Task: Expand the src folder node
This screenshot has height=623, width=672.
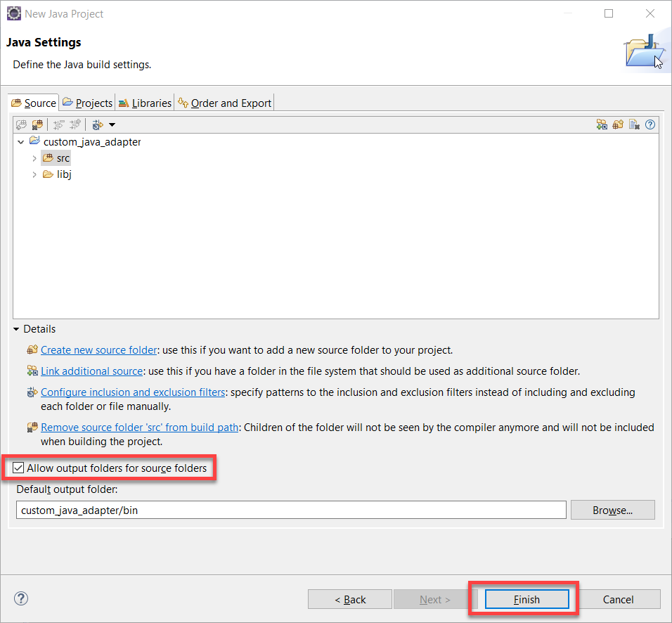Action: 34,158
